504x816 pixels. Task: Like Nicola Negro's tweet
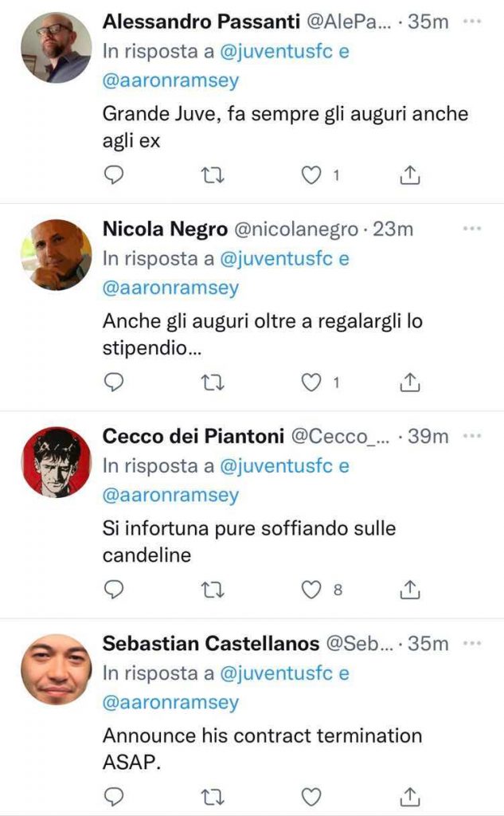(x=311, y=382)
